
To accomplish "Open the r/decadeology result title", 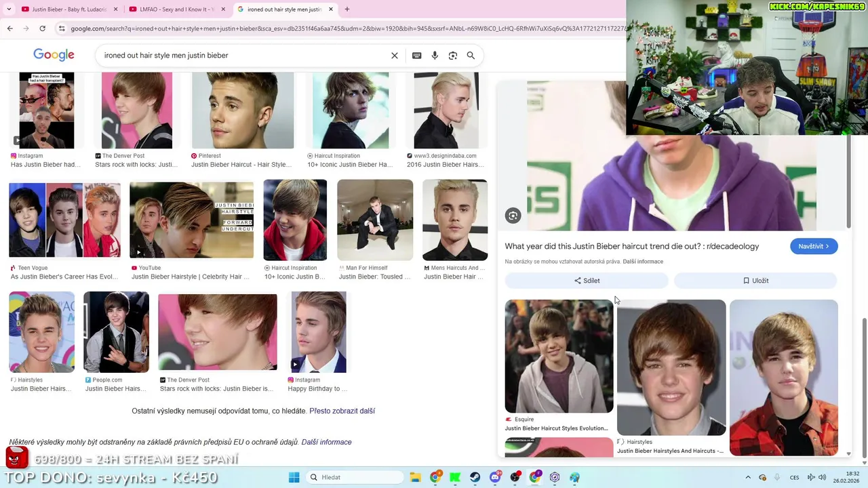I will coord(632,246).
